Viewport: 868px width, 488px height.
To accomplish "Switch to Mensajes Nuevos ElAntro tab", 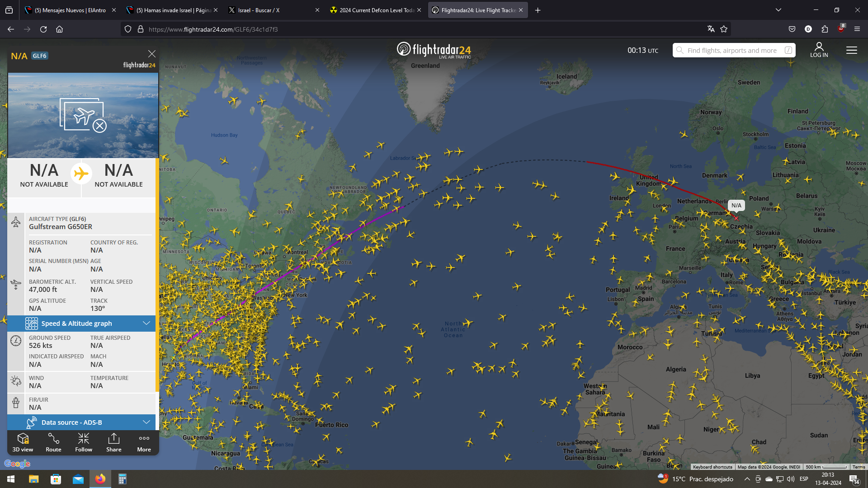I will pos(70,10).
